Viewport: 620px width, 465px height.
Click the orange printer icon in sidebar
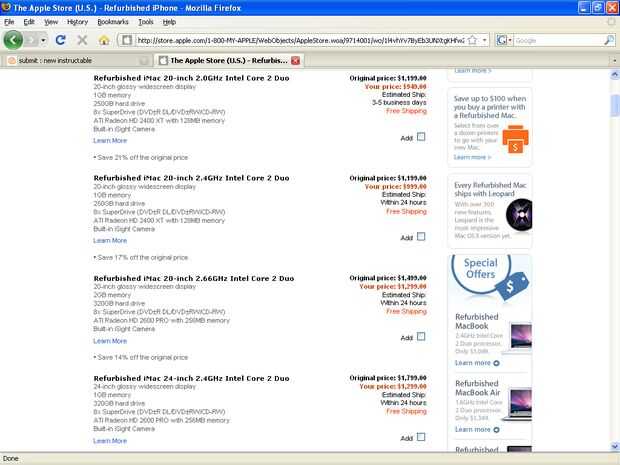pos(515,139)
